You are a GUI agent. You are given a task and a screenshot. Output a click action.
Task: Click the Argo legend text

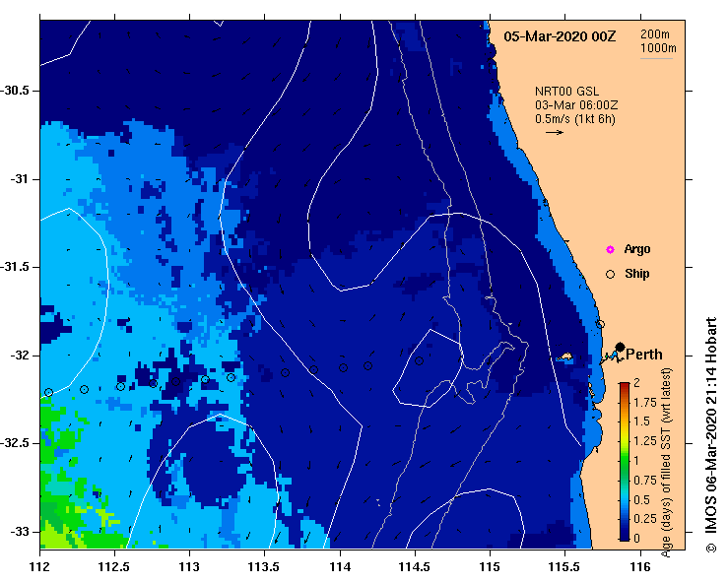coord(637,249)
